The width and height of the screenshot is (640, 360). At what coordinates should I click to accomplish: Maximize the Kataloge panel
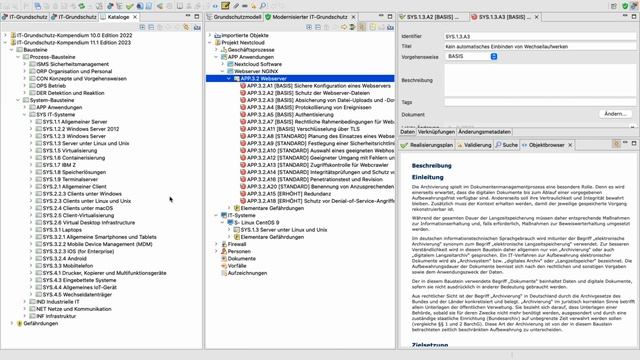197,16
